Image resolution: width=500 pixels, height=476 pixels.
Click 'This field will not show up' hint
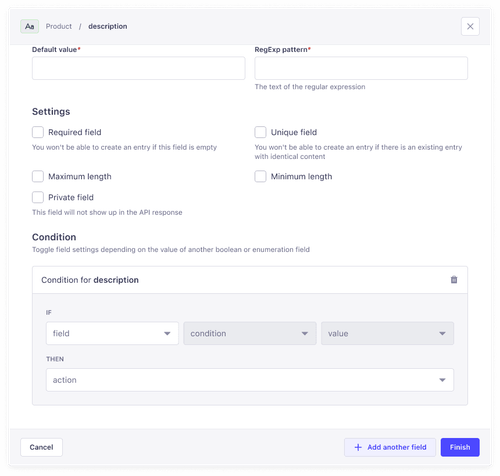pos(107,212)
